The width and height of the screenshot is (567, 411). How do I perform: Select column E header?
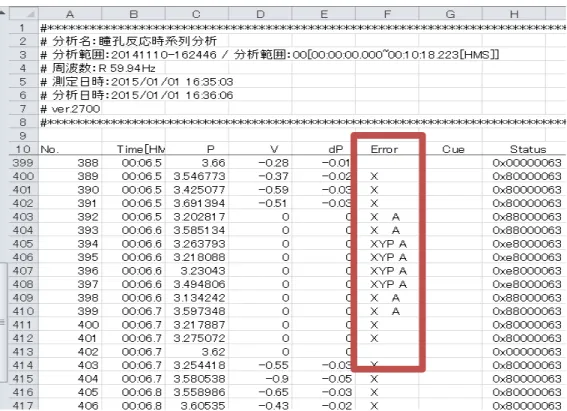(324, 14)
